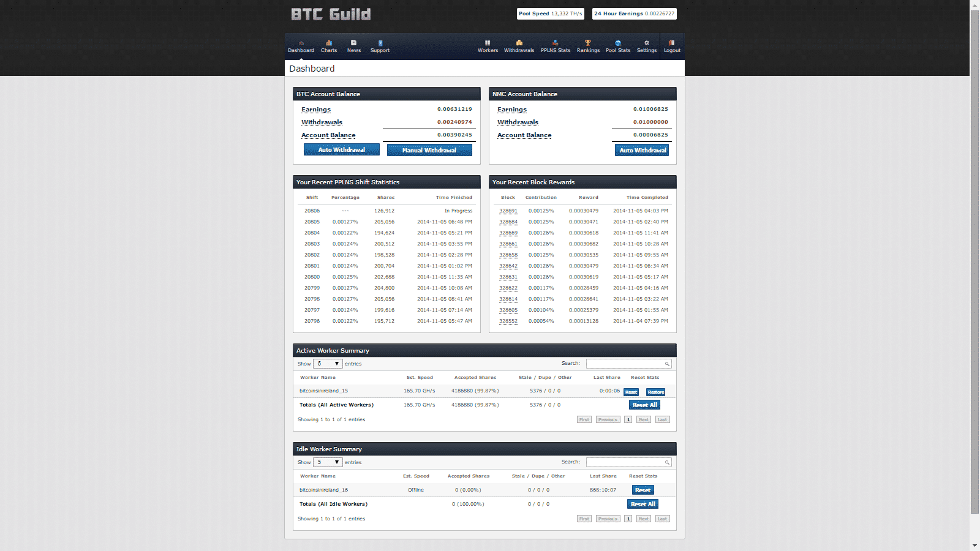Click the Idle Worker search magnifier icon
The image size is (980, 551).
(667, 462)
